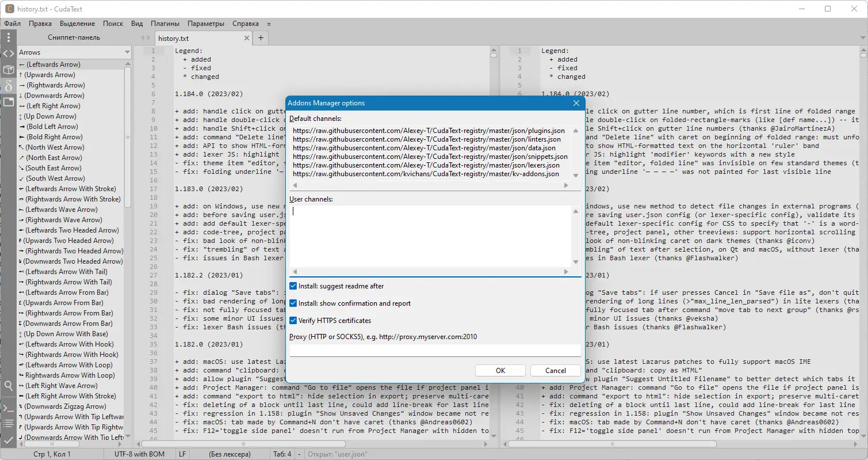Open the Вид menu

[137, 24]
